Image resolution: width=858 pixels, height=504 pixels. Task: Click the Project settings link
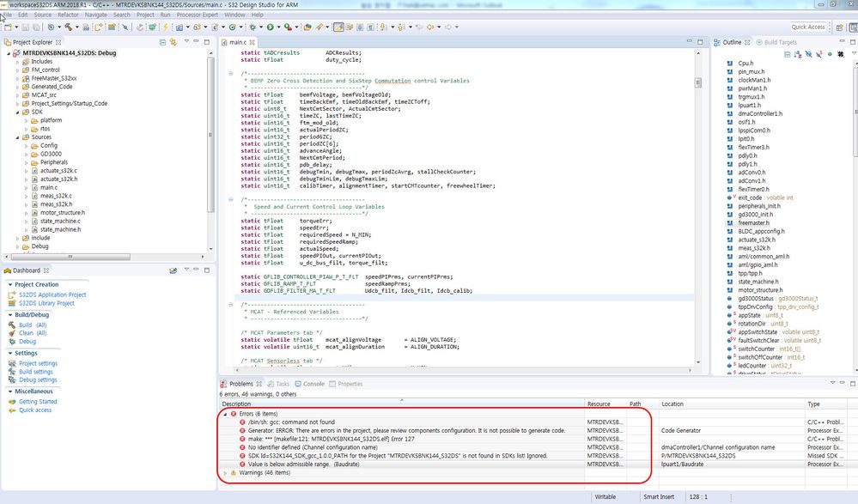(38, 363)
